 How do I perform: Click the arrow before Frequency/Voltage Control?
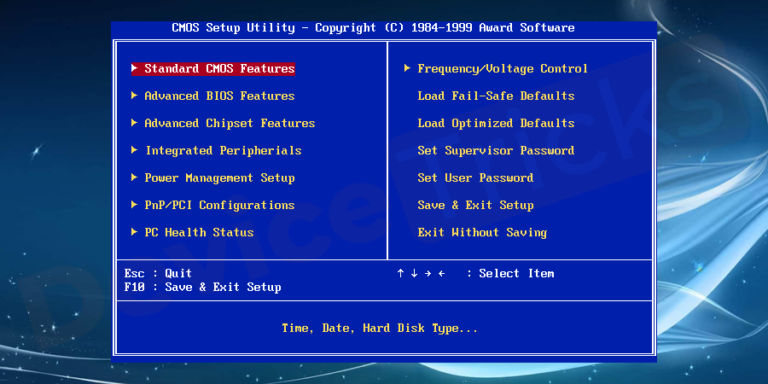click(407, 68)
